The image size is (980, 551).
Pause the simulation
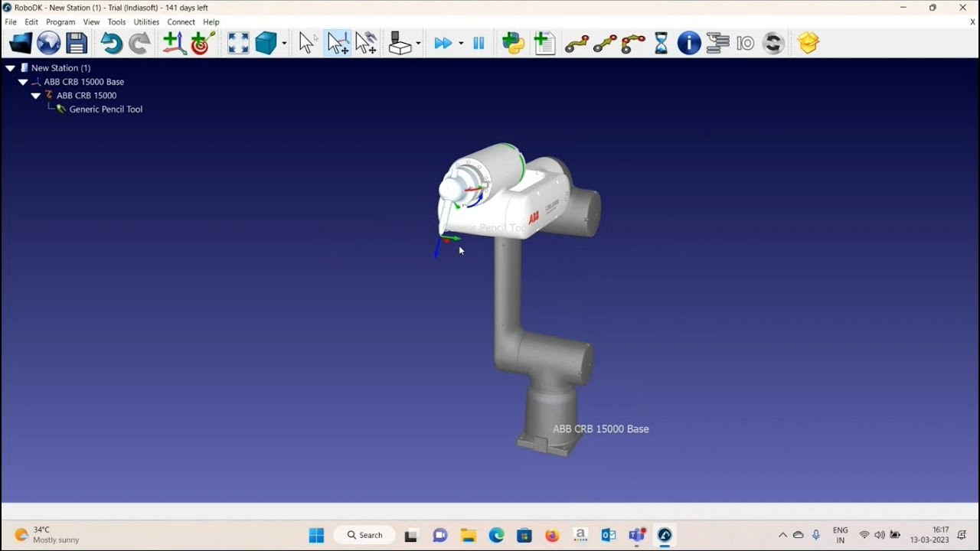pyautogui.click(x=479, y=44)
